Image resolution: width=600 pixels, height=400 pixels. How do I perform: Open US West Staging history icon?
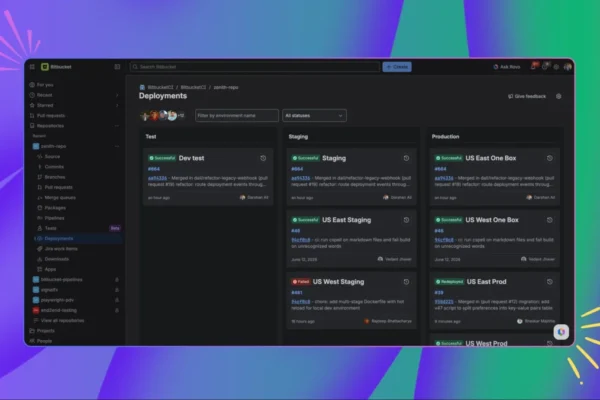tap(406, 282)
